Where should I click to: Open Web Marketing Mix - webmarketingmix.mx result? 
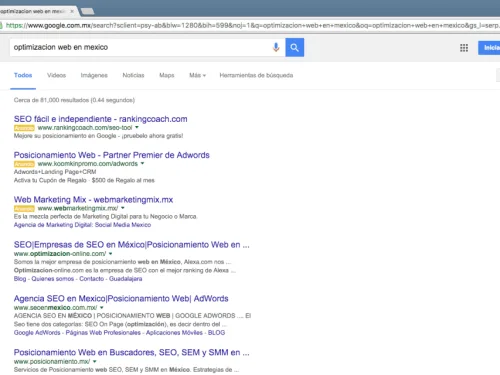tap(93, 200)
